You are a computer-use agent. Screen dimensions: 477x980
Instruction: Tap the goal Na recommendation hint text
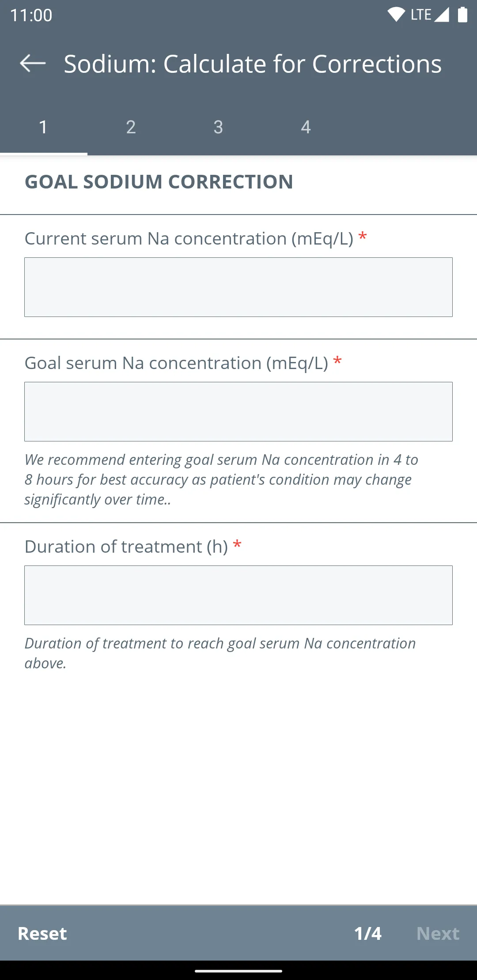click(221, 479)
